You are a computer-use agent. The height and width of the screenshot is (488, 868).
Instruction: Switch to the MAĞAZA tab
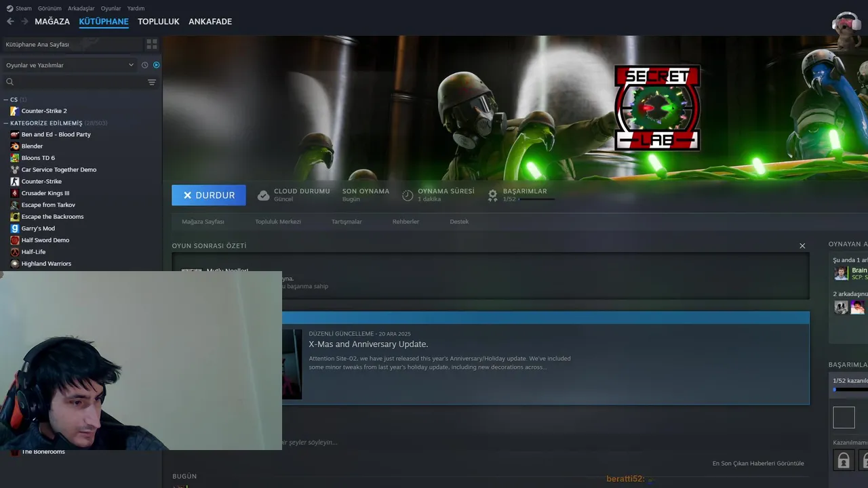point(52,22)
